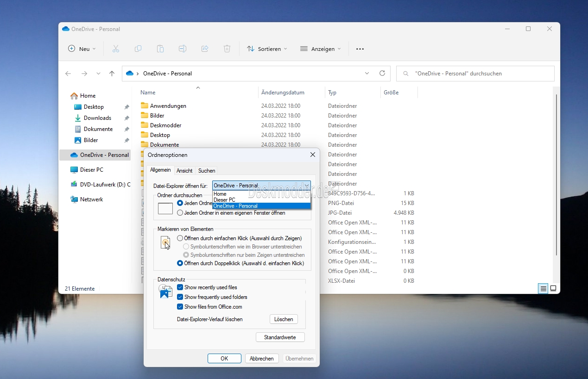Click the Share icon in toolbar
588x379 pixels.
205,49
